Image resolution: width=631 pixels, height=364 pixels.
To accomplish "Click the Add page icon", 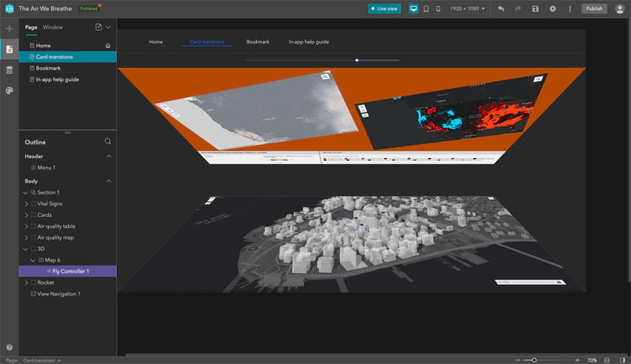I will (x=99, y=27).
